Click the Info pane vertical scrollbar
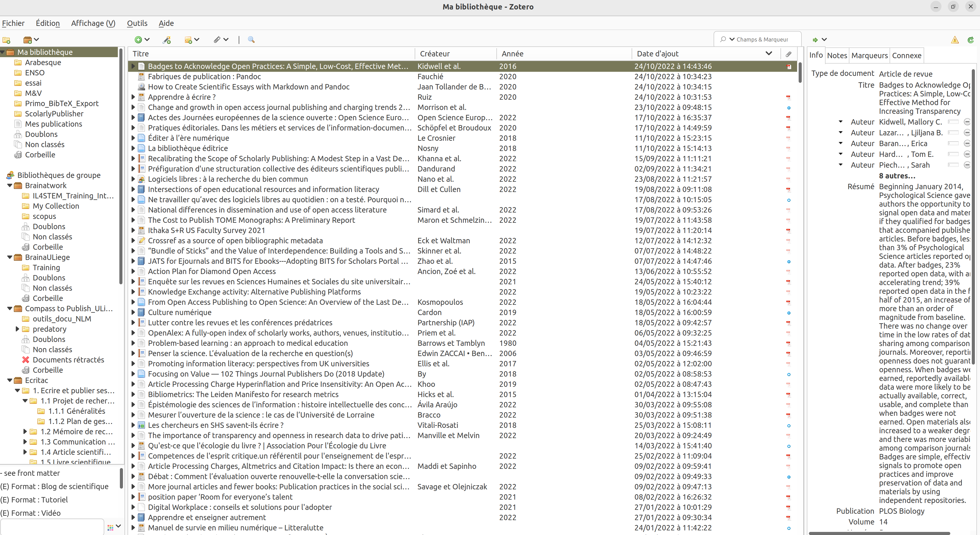Viewport: 980px width, 535px height. point(973,217)
